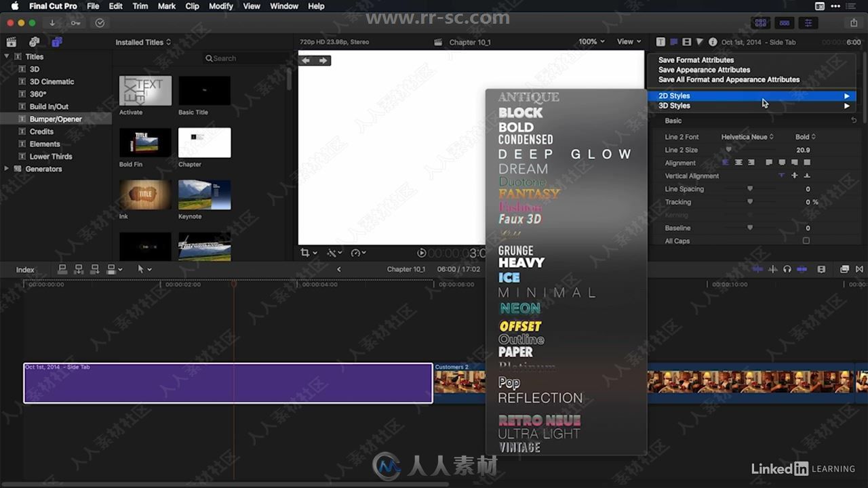
Task: Open the viewer View dropdown
Action: pos(629,41)
